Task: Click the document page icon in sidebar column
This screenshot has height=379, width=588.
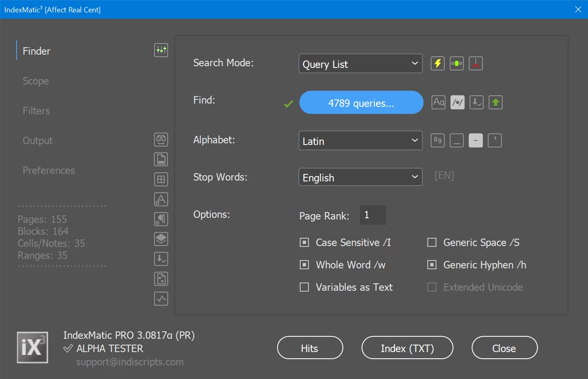Action: 161,159
